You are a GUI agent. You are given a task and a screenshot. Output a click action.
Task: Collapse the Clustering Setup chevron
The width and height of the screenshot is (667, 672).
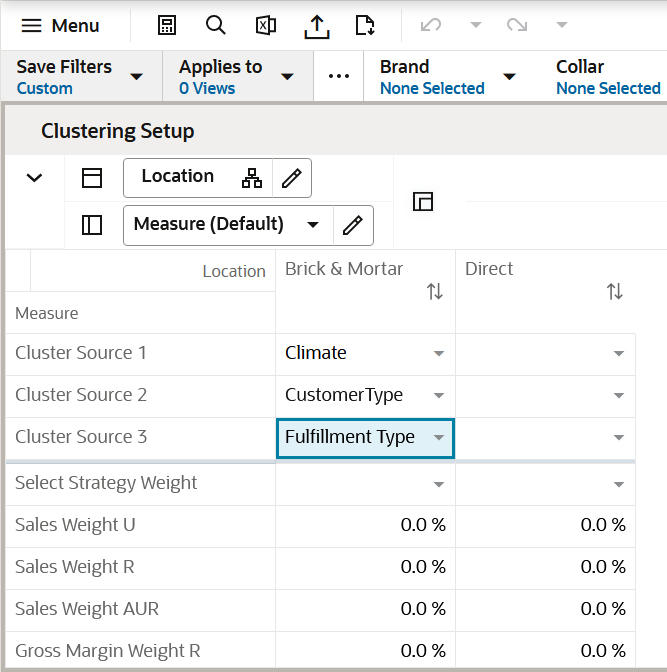click(x=34, y=178)
